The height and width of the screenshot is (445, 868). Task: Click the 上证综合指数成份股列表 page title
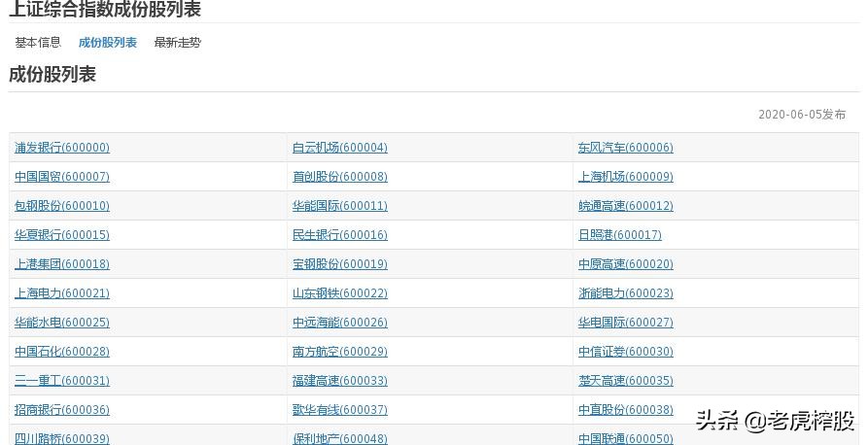[x=105, y=9]
